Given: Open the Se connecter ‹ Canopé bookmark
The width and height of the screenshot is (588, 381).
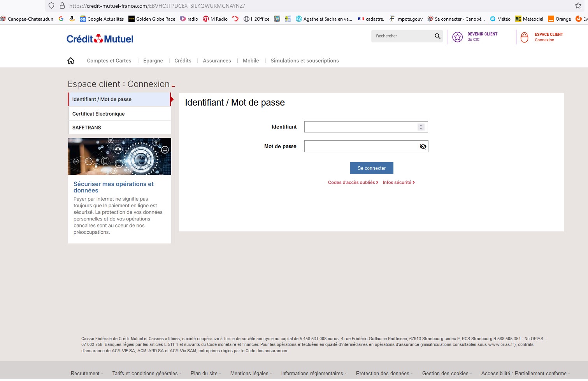Looking at the screenshot, I should click(x=456, y=19).
